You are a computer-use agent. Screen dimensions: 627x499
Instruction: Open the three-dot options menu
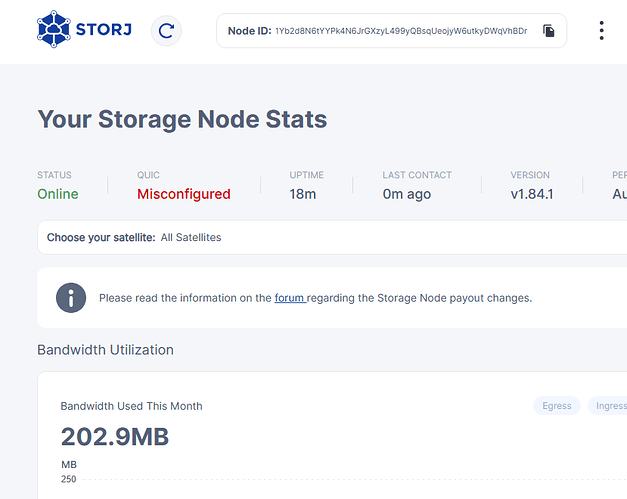pyautogui.click(x=601, y=31)
